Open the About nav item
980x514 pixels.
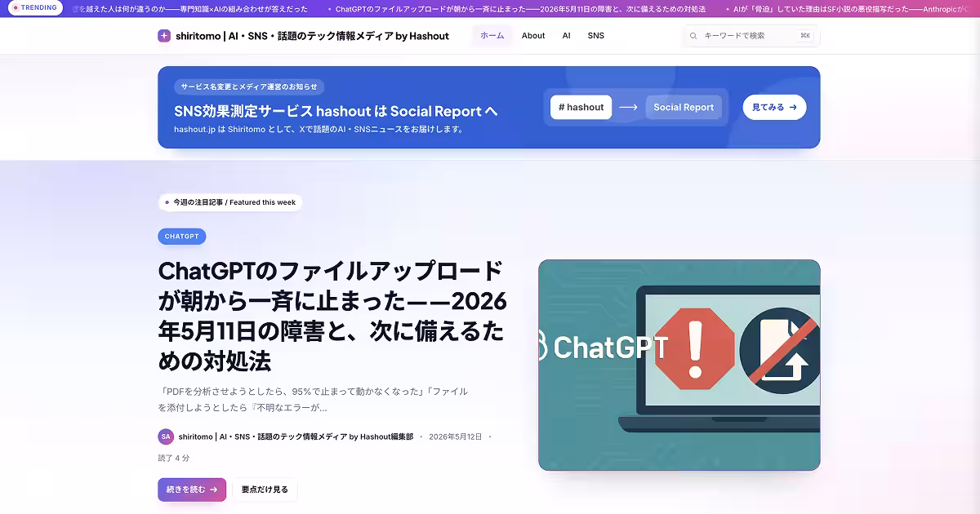(533, 36)
